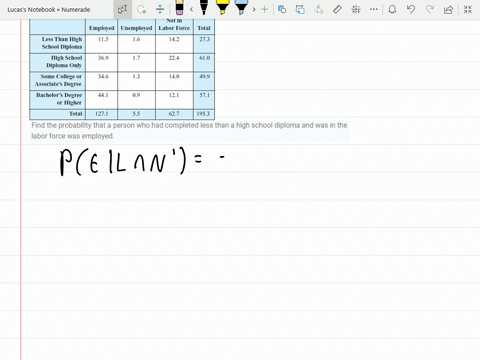
Task: Click the 'High School Diploma Only' row label
Action: point(64,62)
